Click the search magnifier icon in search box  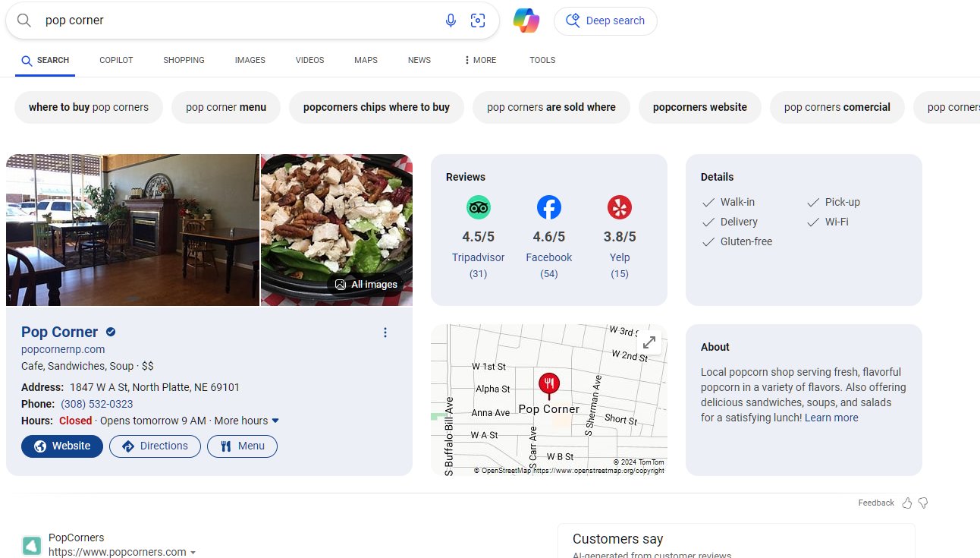pos(24,20)
